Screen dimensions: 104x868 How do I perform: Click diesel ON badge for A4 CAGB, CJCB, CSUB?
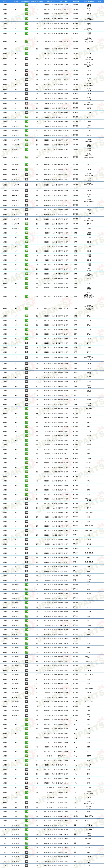click(x=27, y=58)
